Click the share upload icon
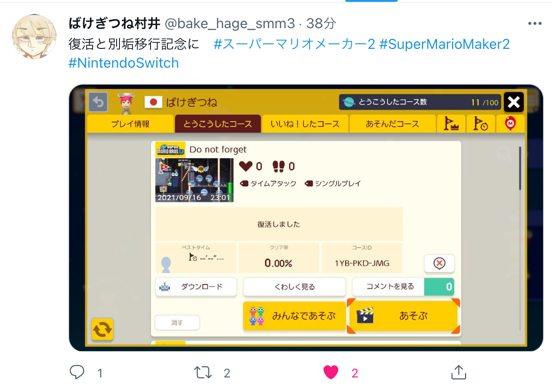Screen dimensions: 552x392 coord(458,372)
